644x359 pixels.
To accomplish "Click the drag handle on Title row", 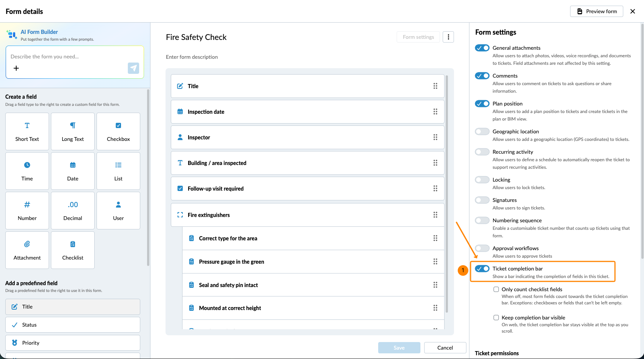I will click(x=435, y=86).
